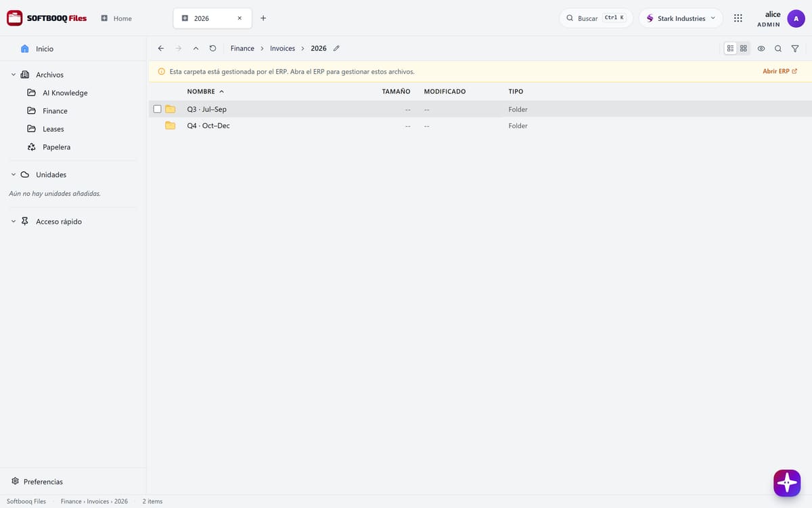The width and height of the screenshot is (812, 508).
Task: Click the Softbooq Files logo
Action: (47, 18)
